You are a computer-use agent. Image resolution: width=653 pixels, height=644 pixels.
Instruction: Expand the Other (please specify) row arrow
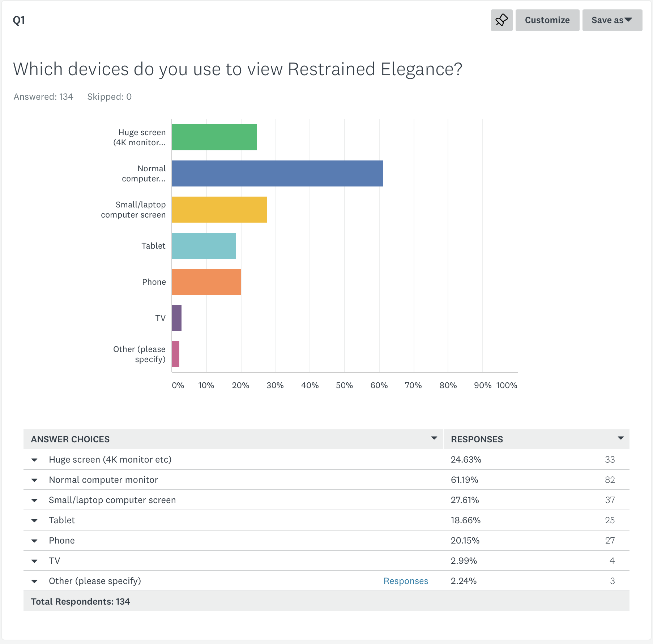tap(34, 581)
